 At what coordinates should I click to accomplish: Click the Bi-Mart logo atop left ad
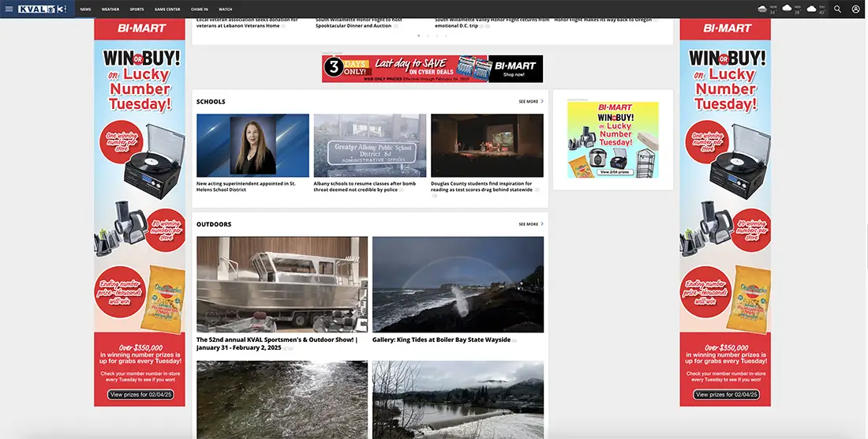click(141, 28)
